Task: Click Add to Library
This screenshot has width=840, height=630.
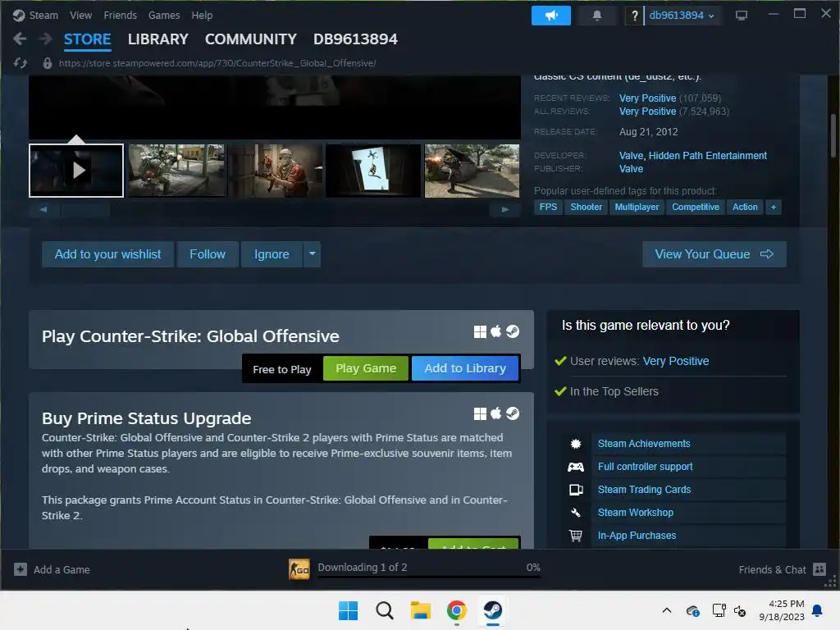Action: tap(465, 368)
